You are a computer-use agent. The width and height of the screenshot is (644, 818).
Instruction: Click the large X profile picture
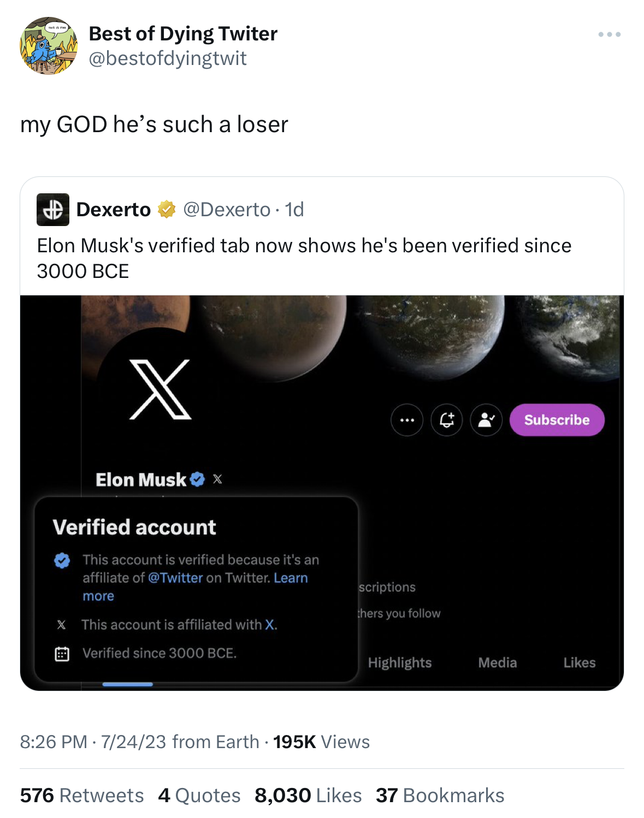pos(160,390)
